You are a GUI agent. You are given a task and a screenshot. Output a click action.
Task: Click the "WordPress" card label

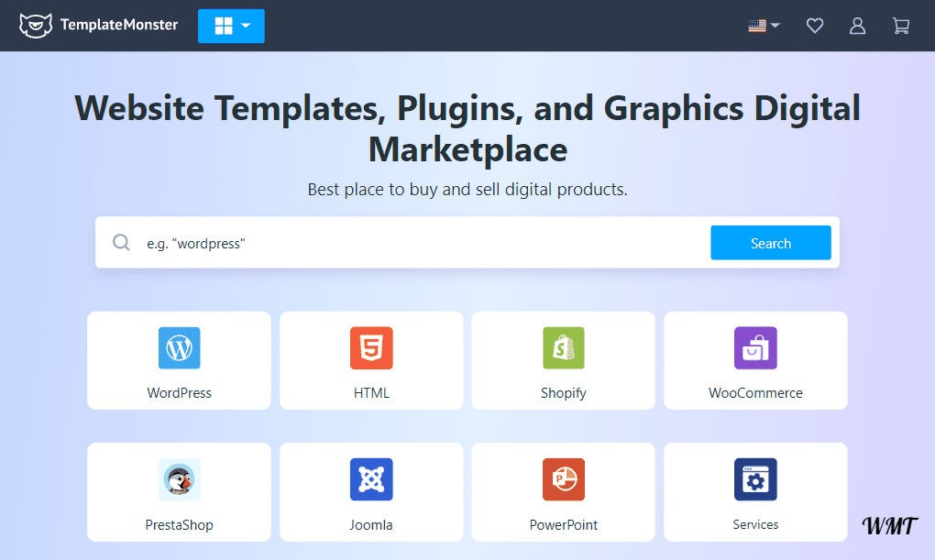click(x=180, y=393)
